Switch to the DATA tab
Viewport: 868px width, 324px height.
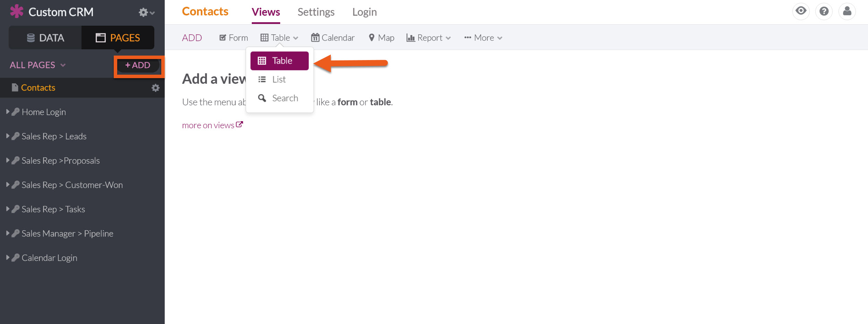tap(45, 38)
